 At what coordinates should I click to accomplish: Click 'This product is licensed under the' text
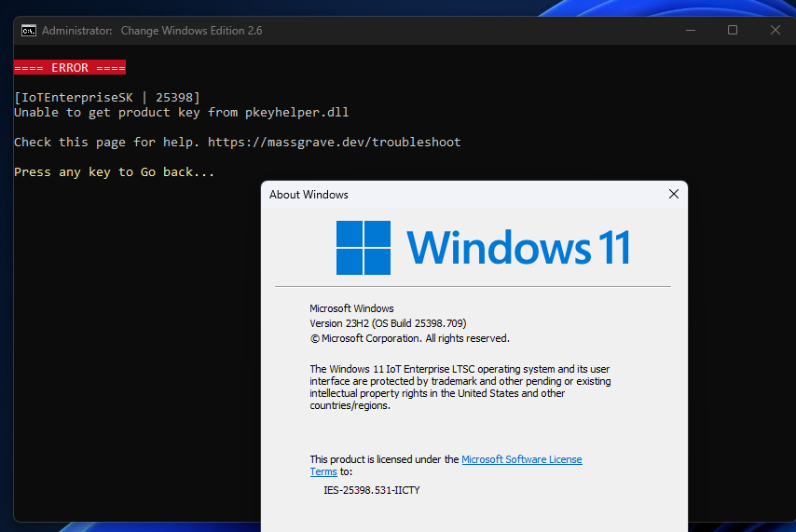point(384,459)
